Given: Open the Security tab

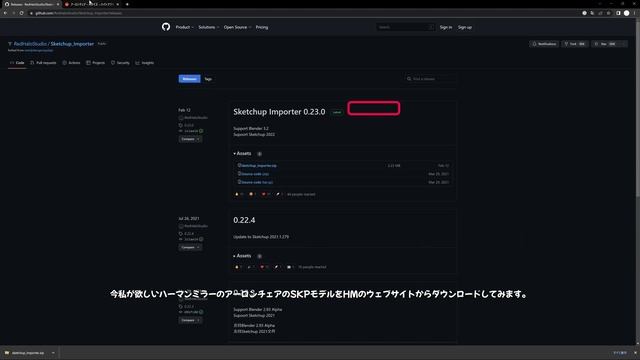Looking at the screenshot, I should 120,63.
